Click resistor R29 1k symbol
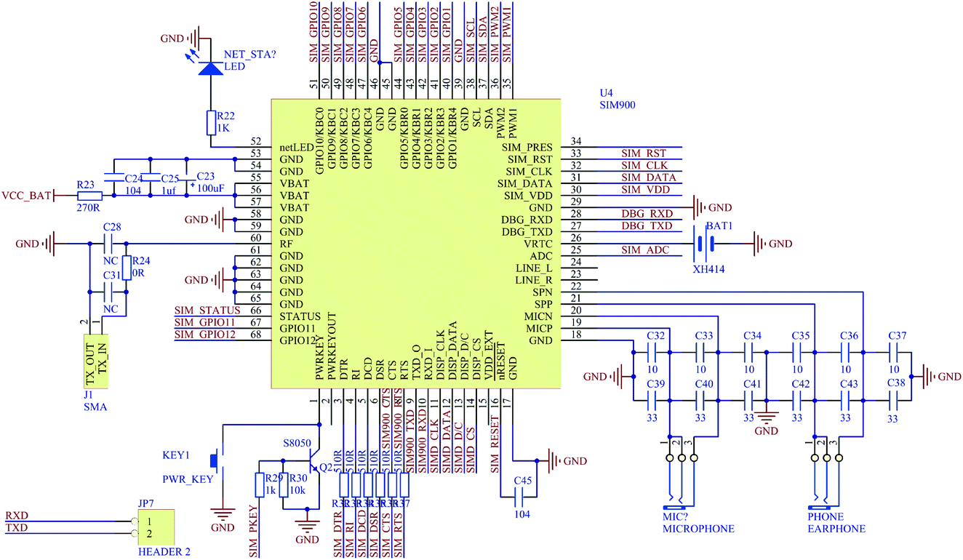The image size is (963, 560). click(x=259, y=485)
